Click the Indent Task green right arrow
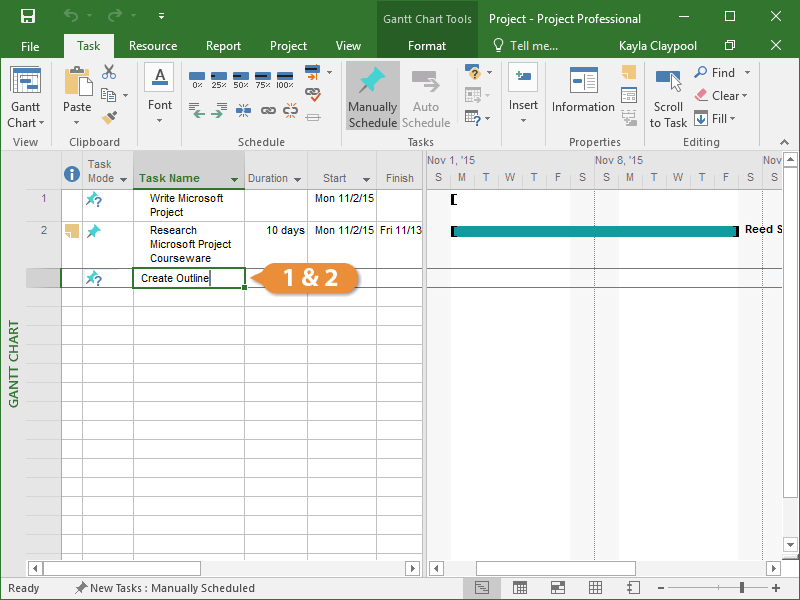This screenshot has width=800, height=600. click(x=218, y=112)
